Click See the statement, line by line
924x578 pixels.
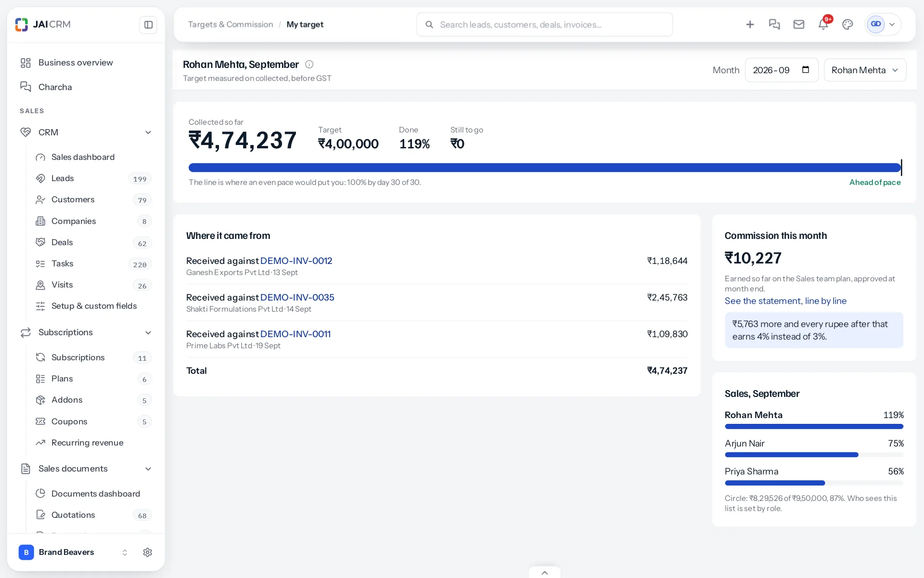tap(785, 301)
